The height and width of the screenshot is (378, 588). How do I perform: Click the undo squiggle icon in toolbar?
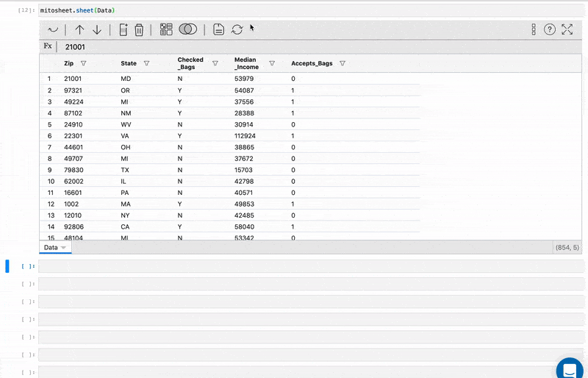click(x=53, y=29)
